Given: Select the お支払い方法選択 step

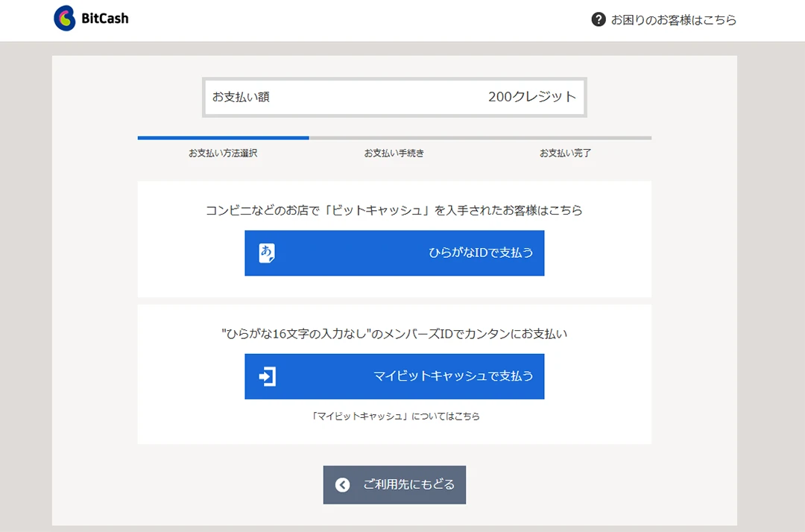Looking at the screenshot, I should pos(223,153).
